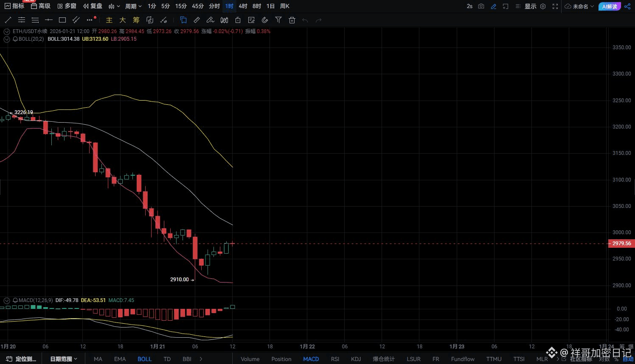Expand more main indicators arrow after BBI

[x=201, y=359]
